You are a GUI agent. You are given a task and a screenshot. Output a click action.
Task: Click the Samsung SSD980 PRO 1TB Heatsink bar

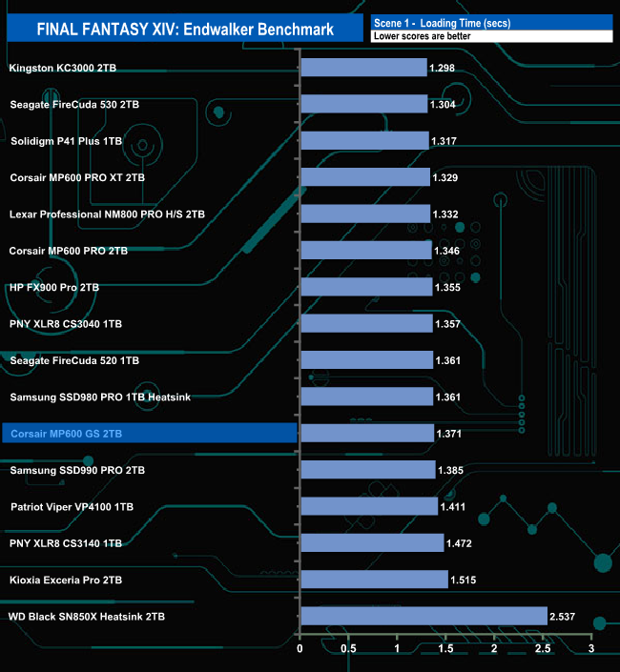(367, 397)
